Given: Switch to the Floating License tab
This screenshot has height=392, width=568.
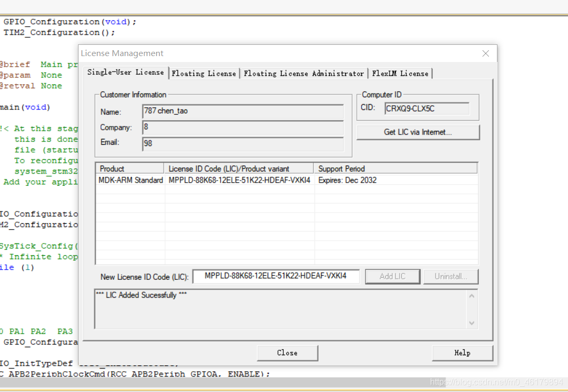Looking at the screenshot, I should [x=204, y=74].
